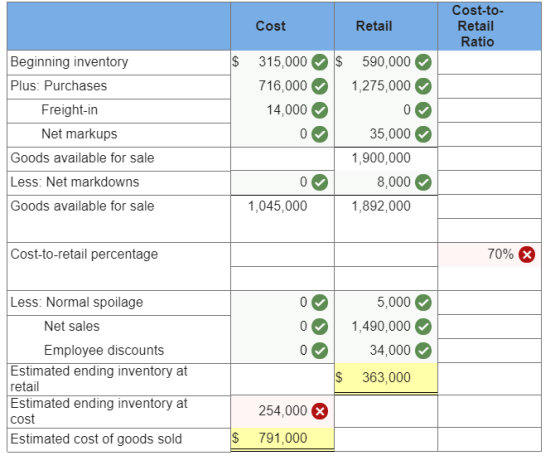
Task: Click green checkmark beside Beginning inventory retail 590,000
Action: 423,62
